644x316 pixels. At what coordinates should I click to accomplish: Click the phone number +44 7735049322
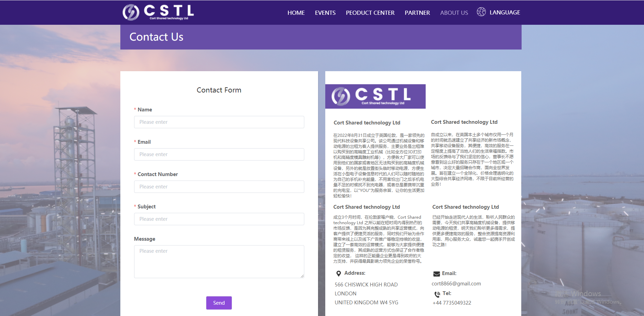click(451, 303)
